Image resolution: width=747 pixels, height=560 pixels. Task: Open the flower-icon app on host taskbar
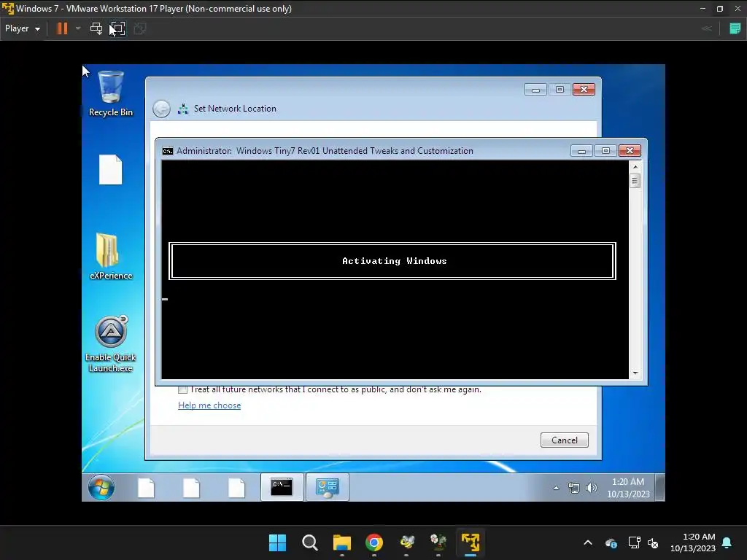click(438, 542)
